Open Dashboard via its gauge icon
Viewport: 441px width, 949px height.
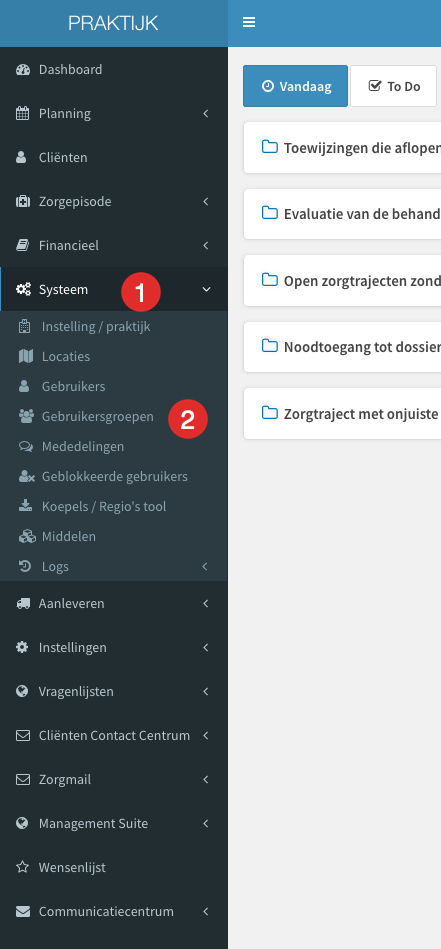tap(23, 70)
